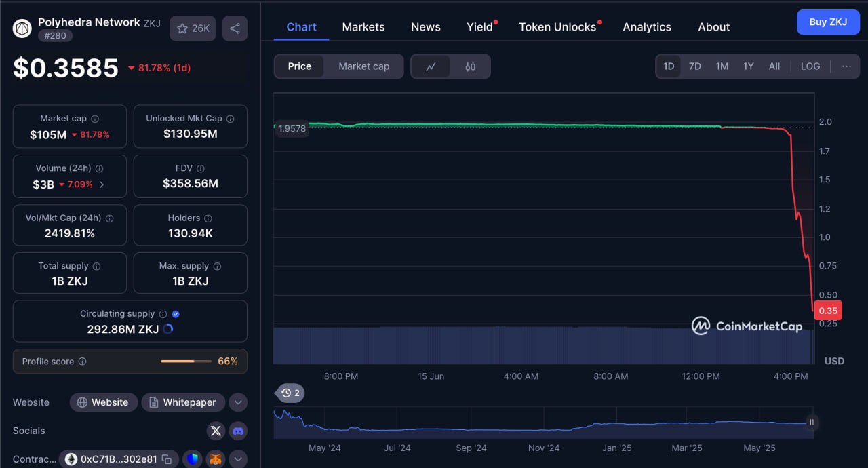Select 1M time range

[722, 66]
